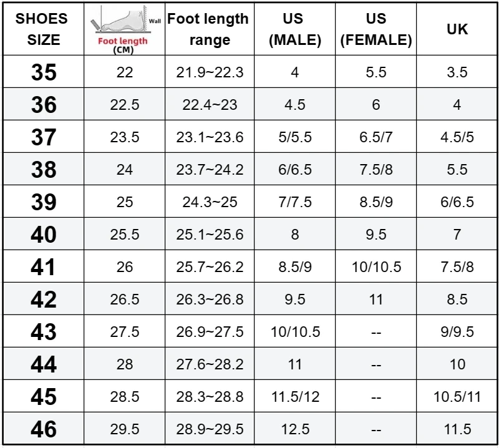The image size is (499, 448).
Task: Select shoe size 42 row label
Action: [44, 299]
